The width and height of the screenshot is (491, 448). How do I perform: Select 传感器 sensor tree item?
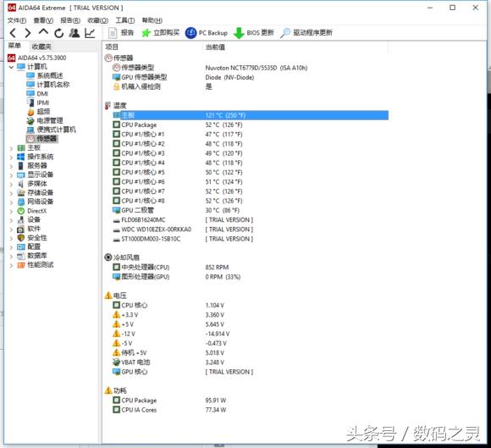[42, 139]
